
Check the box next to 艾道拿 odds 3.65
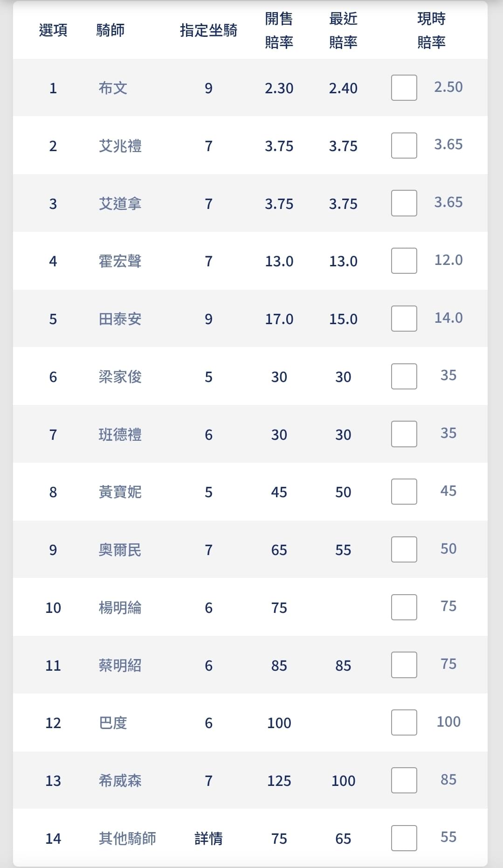(404, 203)
